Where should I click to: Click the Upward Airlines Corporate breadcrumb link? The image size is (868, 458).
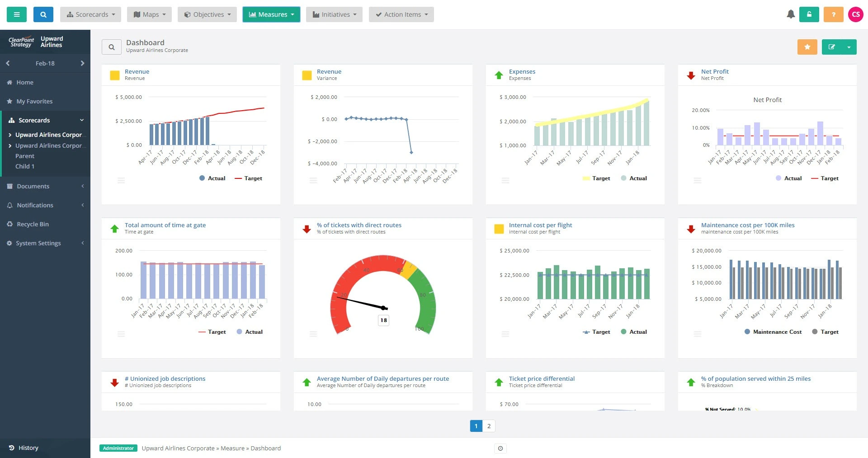pos(178,448)
